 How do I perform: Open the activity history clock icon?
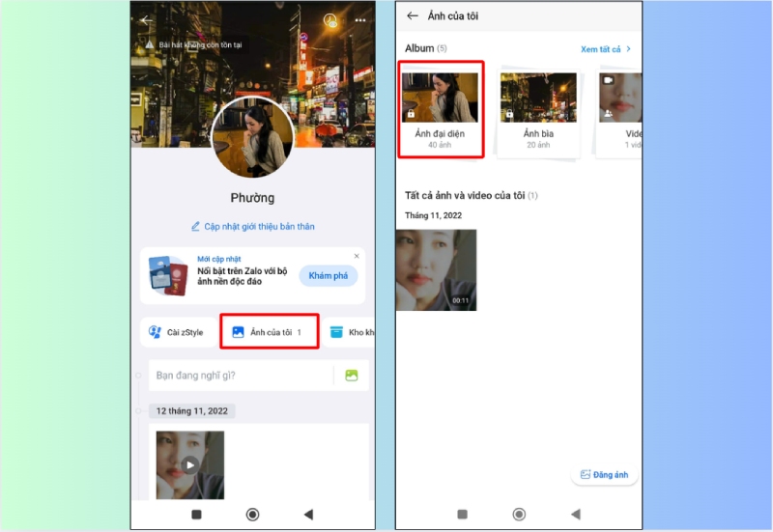(x=330, y=19)
